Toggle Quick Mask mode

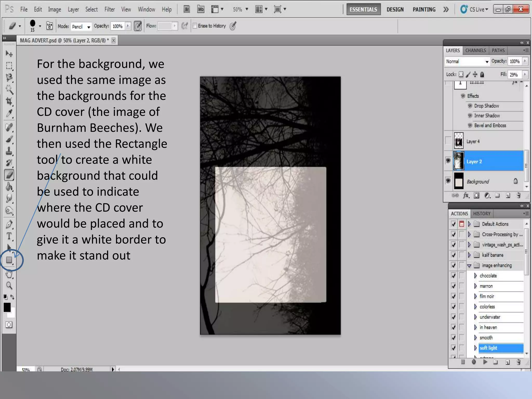point(9,325)
